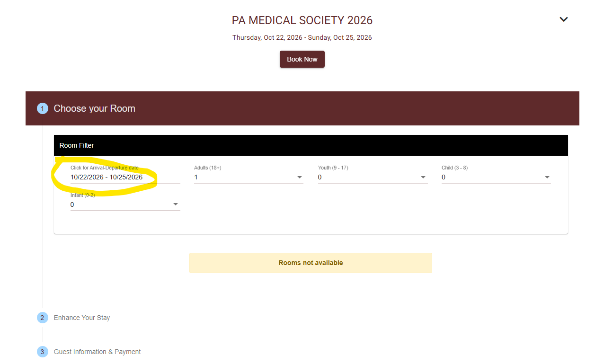Click the Infant dropdown arrow icon
Screen dimensions: 604x364
(x=176, y=204)
